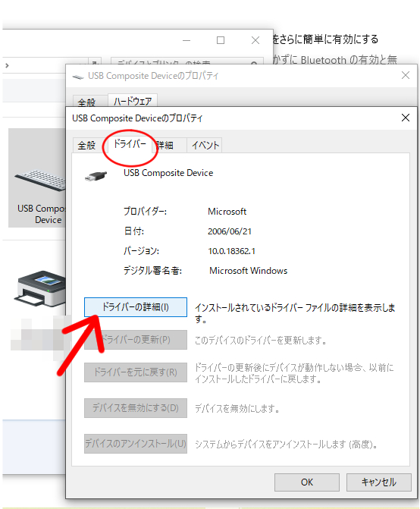420x509 pixels.
Task: Close the front USB Composite Device properties dialog
Action: click(x=406, y=118)
